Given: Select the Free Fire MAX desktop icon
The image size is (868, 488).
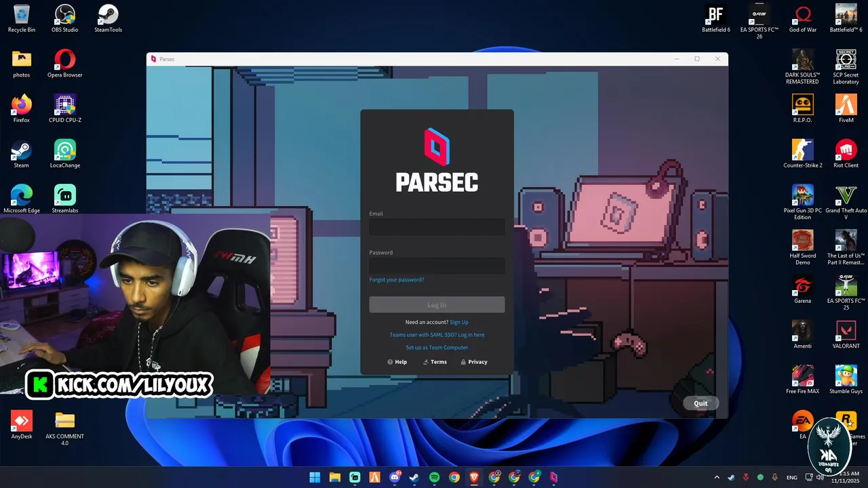Looking at the screenshot, I should point(803,380).
